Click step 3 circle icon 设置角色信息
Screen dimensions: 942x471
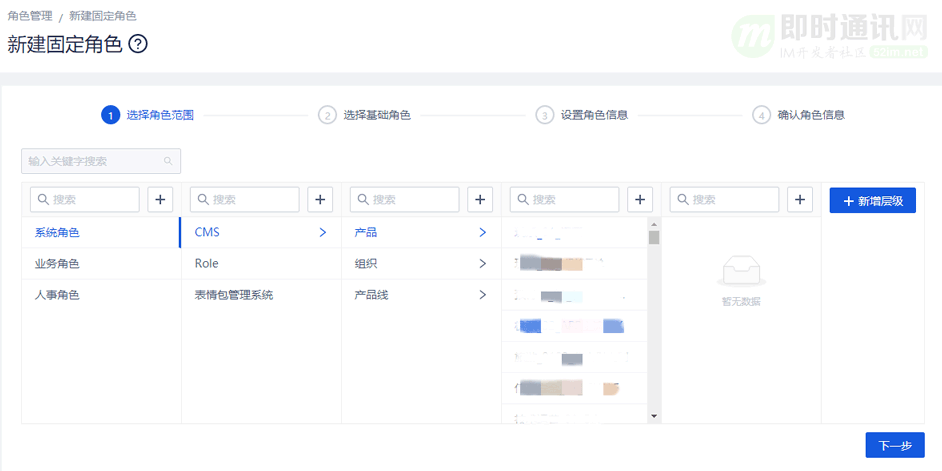(x=544, y=115)
